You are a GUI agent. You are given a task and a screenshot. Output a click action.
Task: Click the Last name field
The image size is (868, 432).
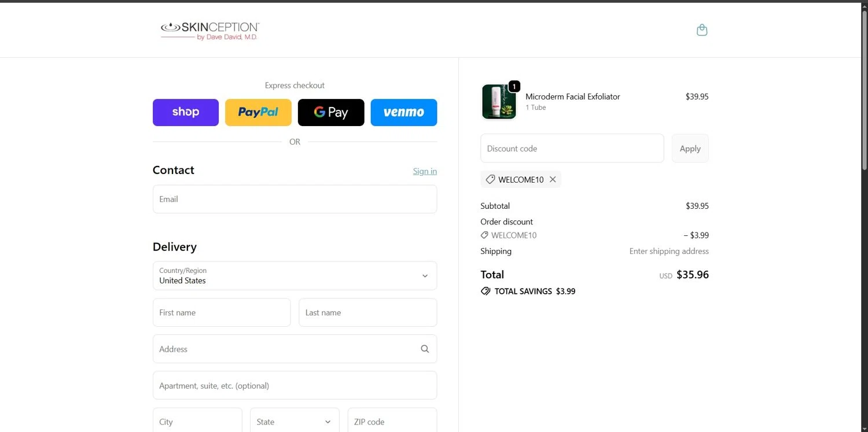367,312
